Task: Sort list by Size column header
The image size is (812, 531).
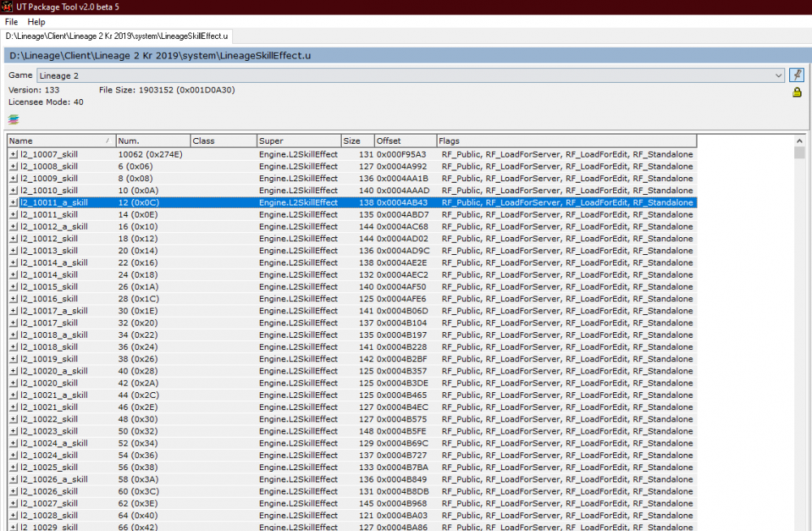Action: click(356, 140)
